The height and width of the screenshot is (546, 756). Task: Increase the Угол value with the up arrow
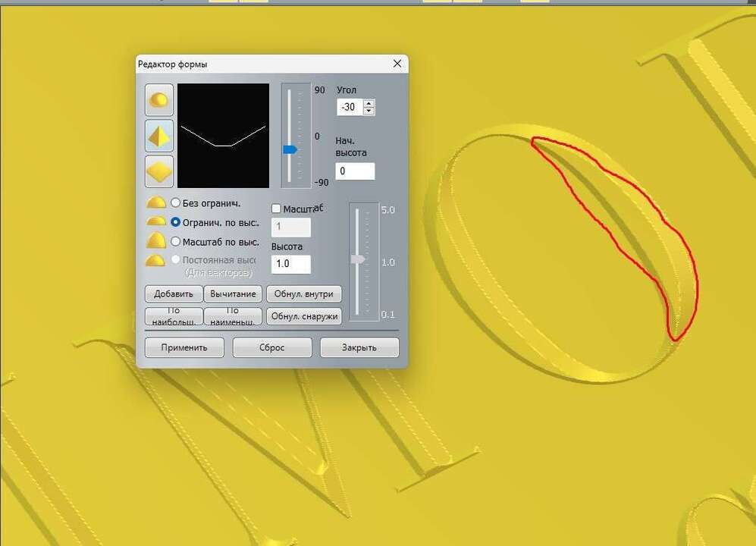click(x=369, y=103)
